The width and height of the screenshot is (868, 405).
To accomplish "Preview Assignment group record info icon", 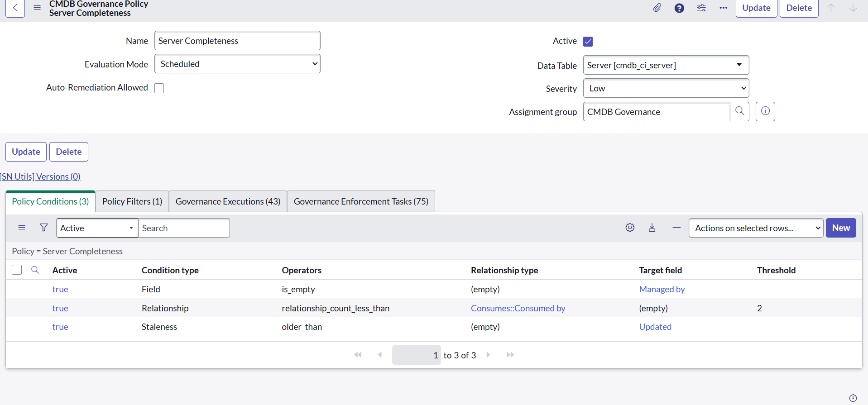I will [765, 111].
